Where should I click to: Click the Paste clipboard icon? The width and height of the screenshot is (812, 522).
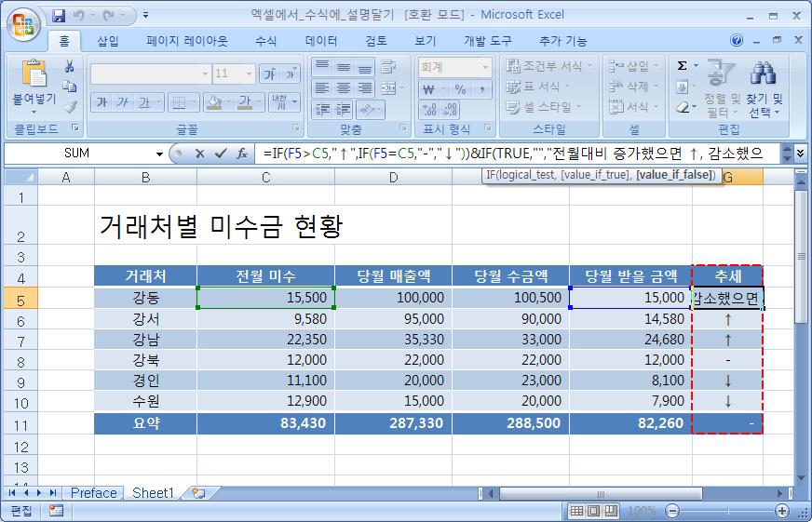tap(34, 74)
